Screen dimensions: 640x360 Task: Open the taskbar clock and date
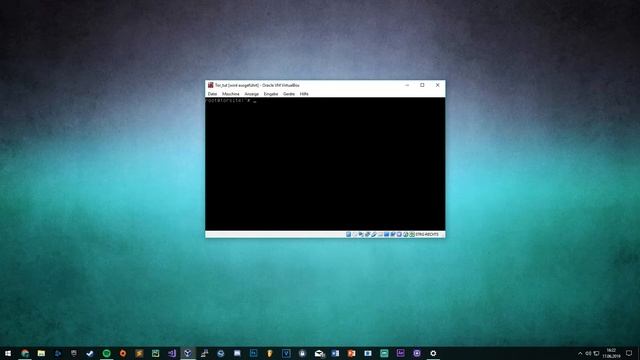click(x=611, y=353)
